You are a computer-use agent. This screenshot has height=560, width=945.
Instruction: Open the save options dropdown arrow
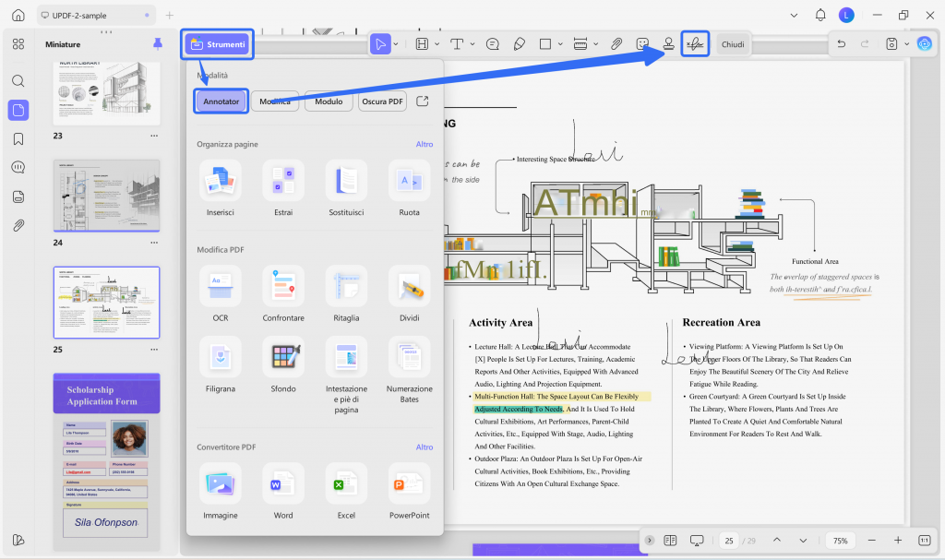point(906,44)
